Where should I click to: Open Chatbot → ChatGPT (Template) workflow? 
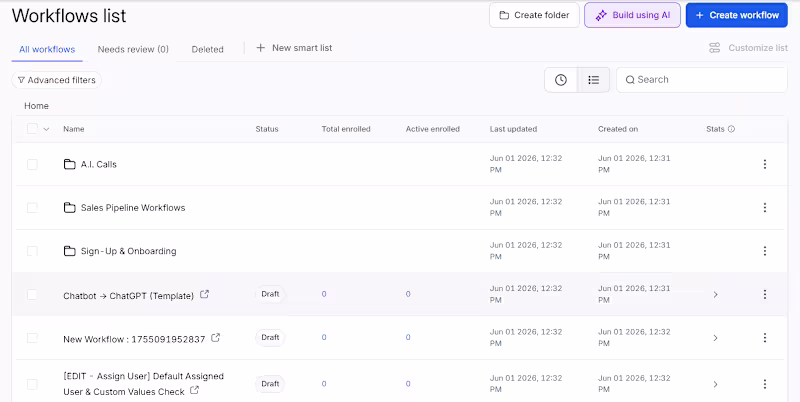(129, 296)
